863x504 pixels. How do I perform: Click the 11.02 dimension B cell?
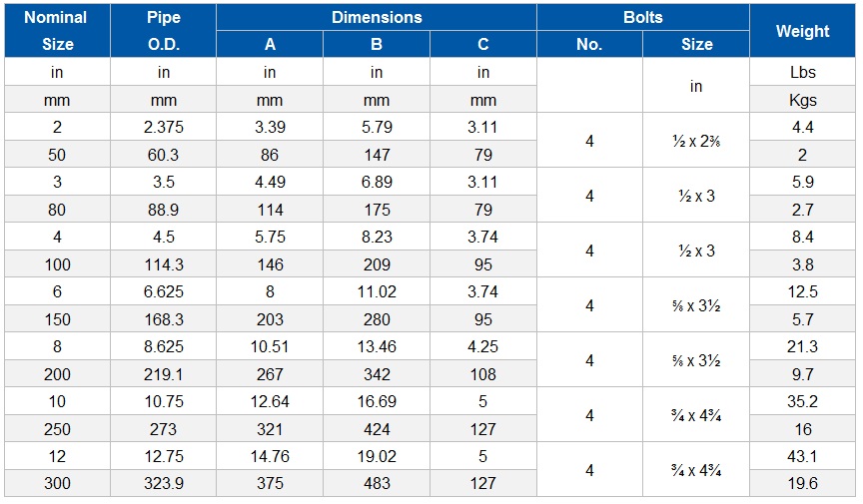tap(377, 291)
